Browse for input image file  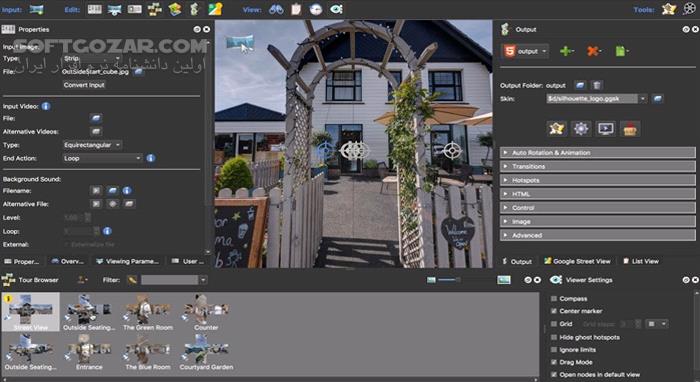coord(139,72)
